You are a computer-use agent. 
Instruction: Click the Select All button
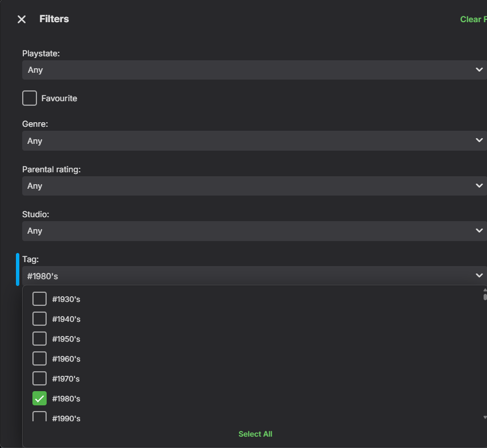click(255, 434)
